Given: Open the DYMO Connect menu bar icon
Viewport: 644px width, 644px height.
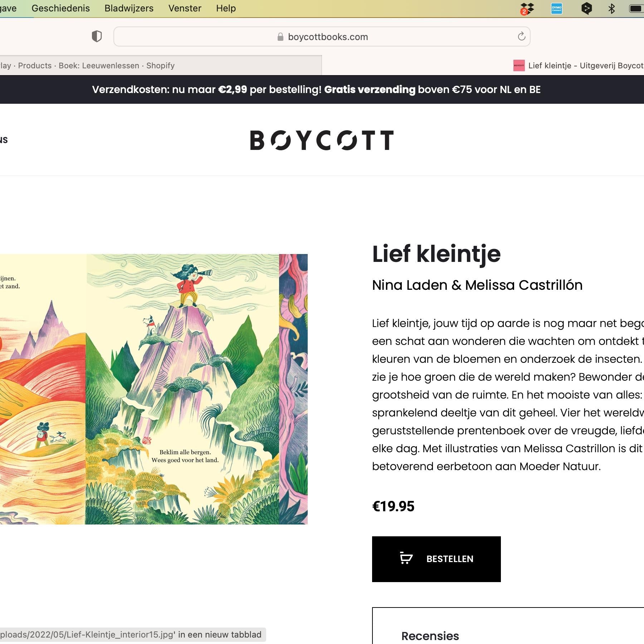Looking at the screenshot, I should [556, 9].
